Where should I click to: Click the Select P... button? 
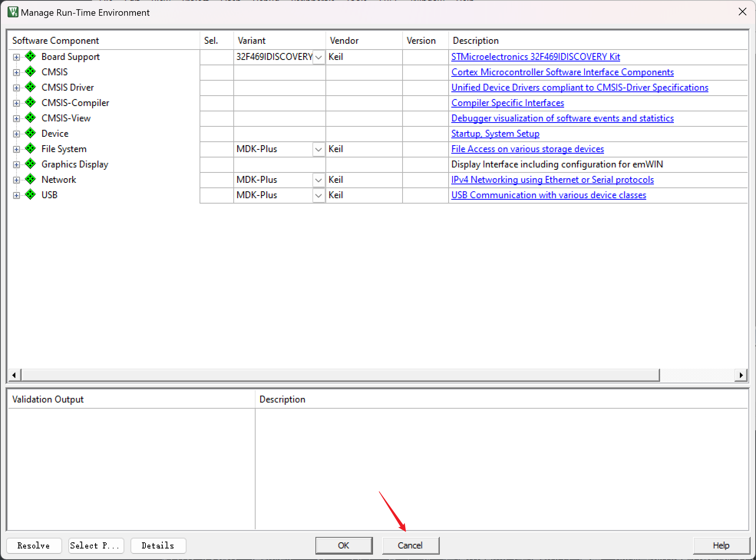pyautogui.click(x=96, y=545)
